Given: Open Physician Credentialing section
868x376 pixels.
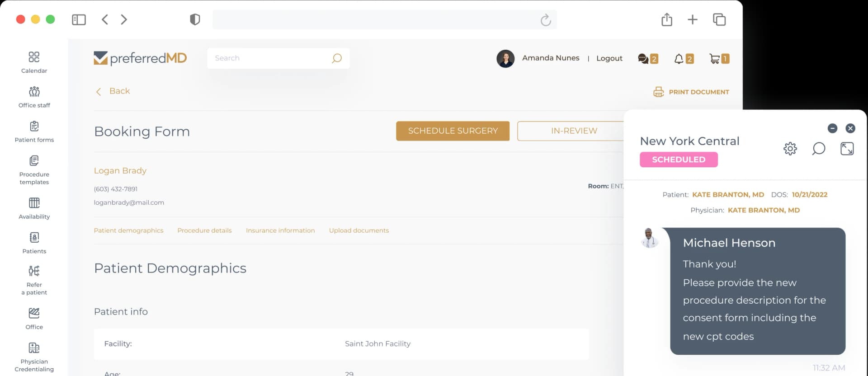Looking at the screenshot, I should pos(34,348).
